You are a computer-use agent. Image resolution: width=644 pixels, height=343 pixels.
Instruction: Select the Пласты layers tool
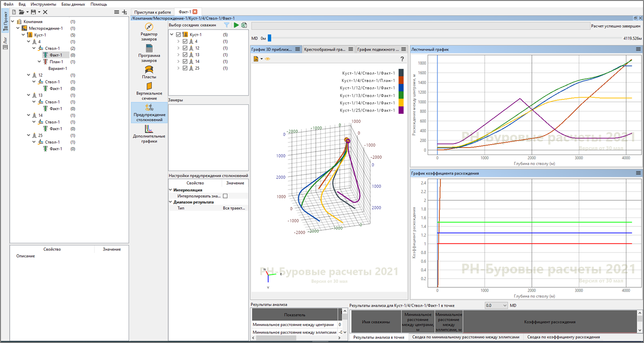click(x=149, y=72)
